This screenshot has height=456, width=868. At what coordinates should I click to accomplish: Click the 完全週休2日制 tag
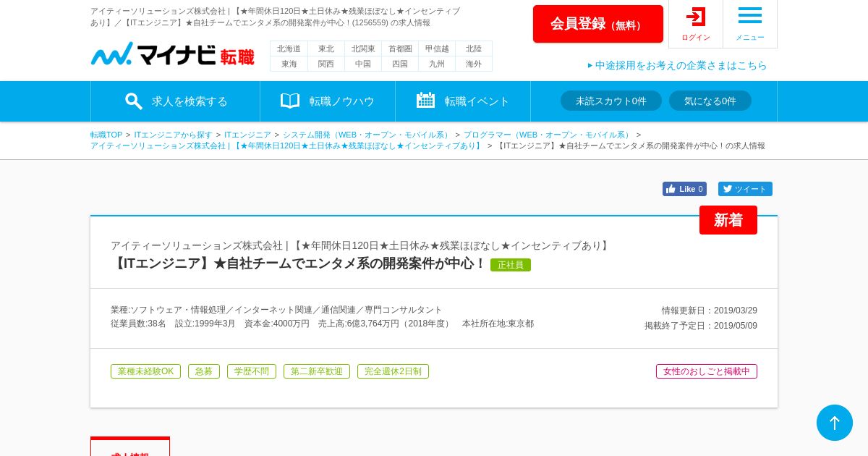coord(393,371)
